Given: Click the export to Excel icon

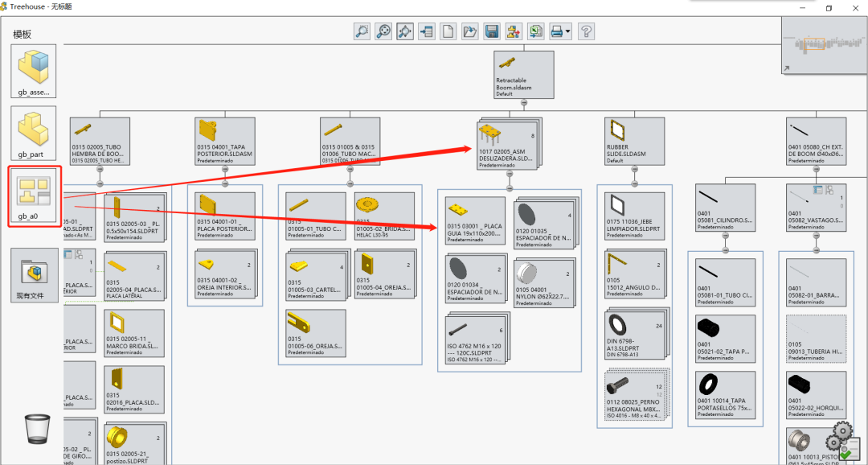Looking at the screenshot, I should point(535,31).
